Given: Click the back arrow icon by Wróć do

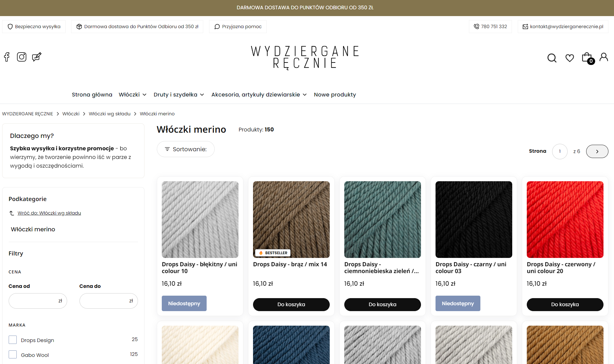Looking at the screenshot, I should [12, 213].
